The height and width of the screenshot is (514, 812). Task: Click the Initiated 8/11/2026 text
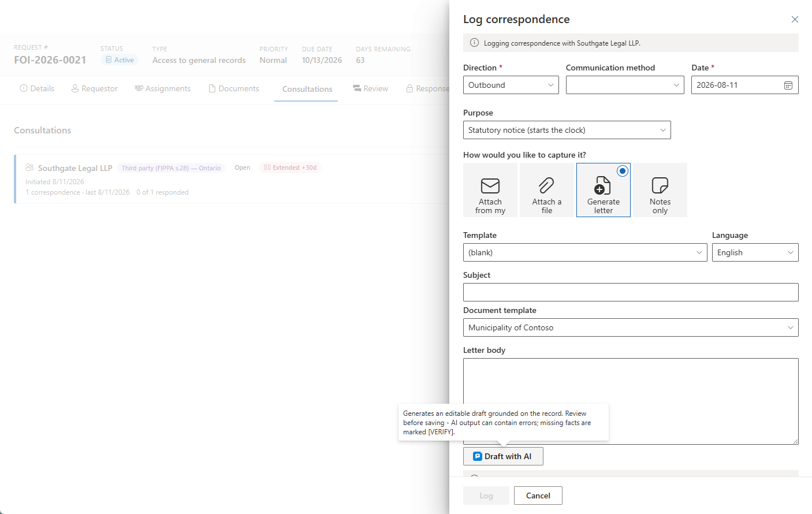pyautogui.click(x=55, y=182)
